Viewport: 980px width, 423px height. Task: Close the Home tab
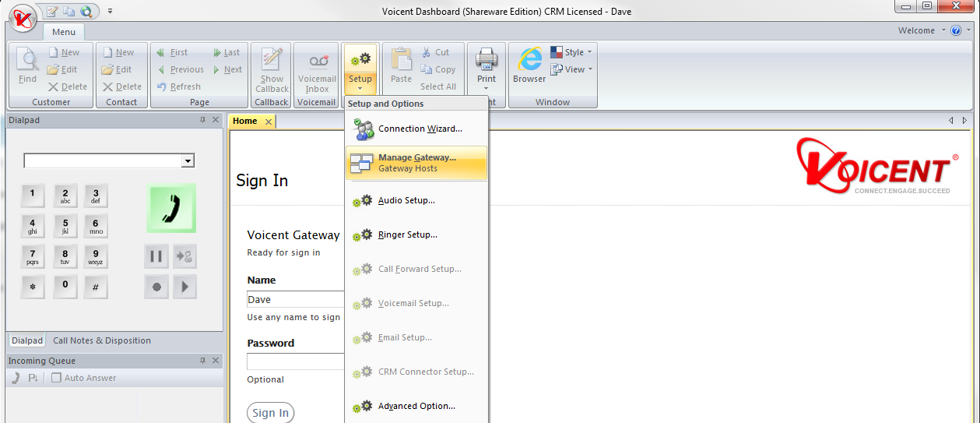[x=269, y=122]
